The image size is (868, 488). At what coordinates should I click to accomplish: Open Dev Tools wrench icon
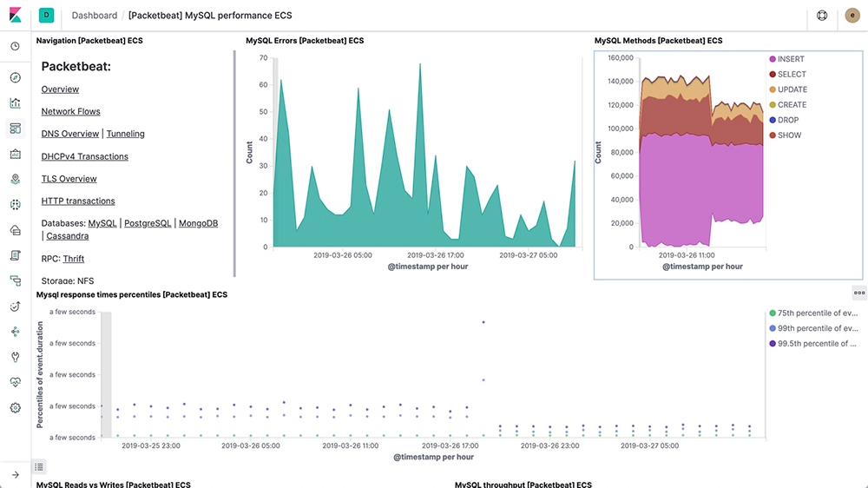[x=15, y=357]
